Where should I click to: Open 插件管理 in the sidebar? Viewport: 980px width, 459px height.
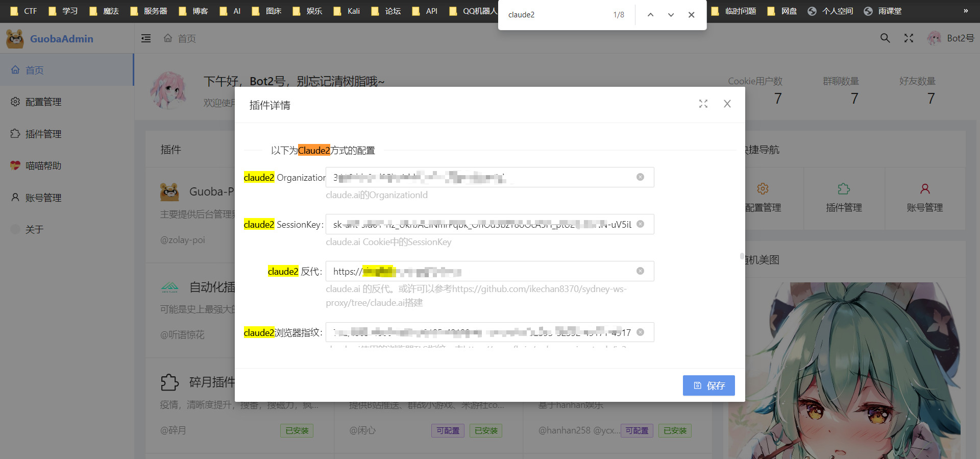coord(43,134)
